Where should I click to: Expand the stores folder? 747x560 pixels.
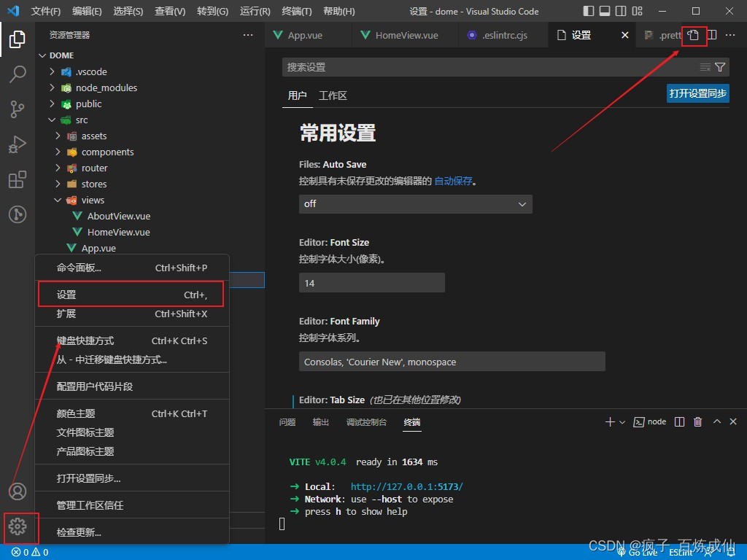tap(58, 184)
